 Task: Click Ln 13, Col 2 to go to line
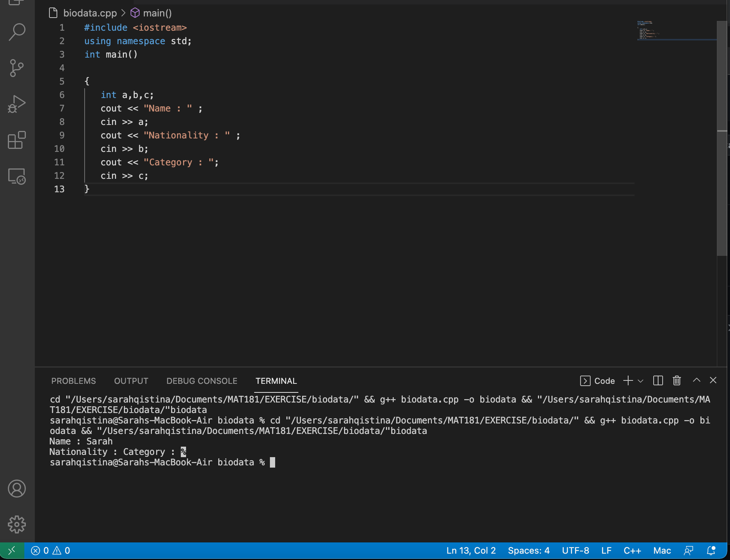coord(471,550)
